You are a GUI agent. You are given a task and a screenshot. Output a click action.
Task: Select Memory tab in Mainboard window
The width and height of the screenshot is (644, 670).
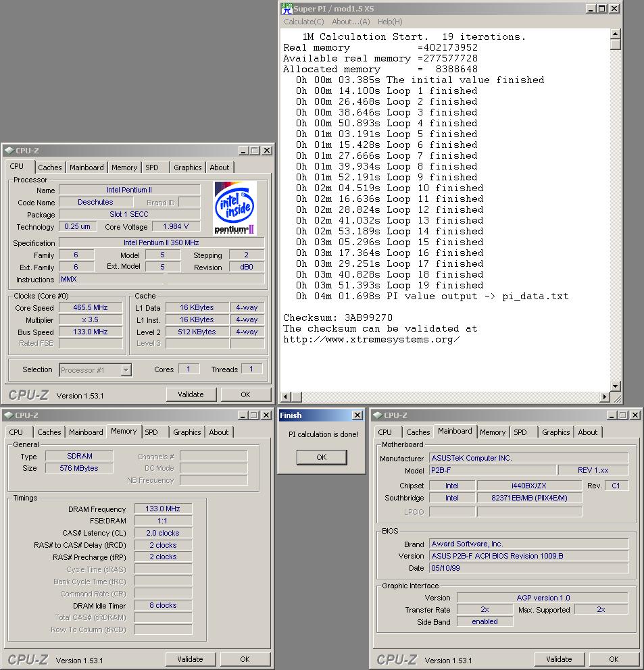[492, 432]
